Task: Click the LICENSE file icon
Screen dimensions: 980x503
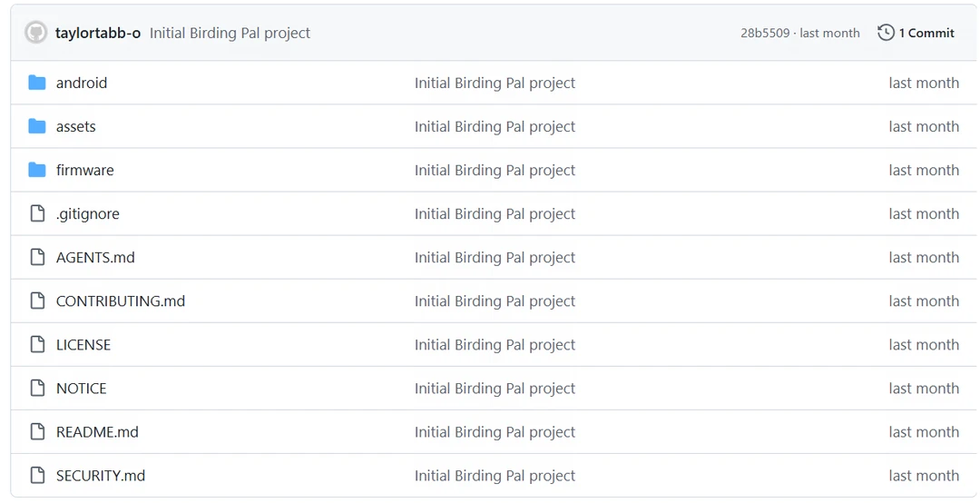Action: coord(37,344)
